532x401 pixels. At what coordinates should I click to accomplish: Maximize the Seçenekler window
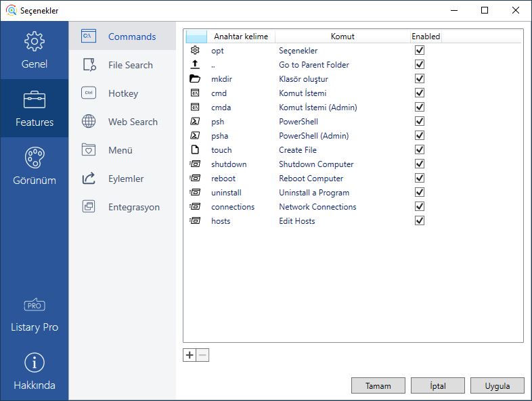point(485,10)
